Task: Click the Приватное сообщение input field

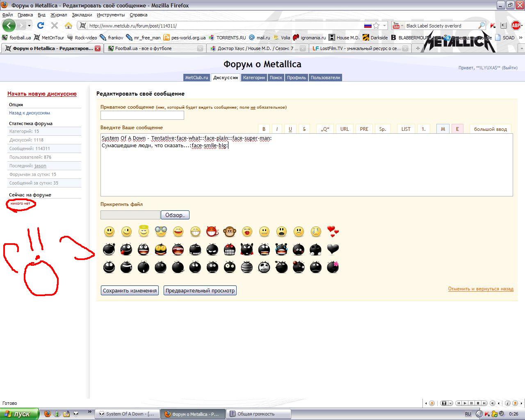Action: tap(142, 115)
